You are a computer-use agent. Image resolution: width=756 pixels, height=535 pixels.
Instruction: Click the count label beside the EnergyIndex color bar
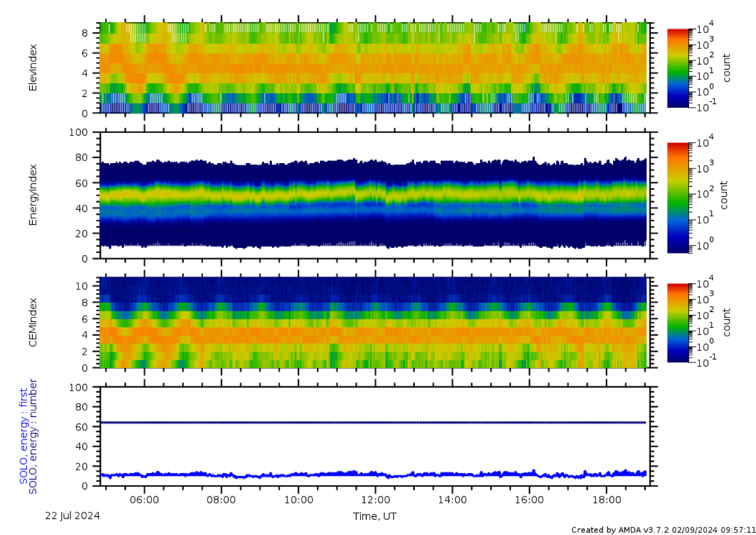click(724, 195)
